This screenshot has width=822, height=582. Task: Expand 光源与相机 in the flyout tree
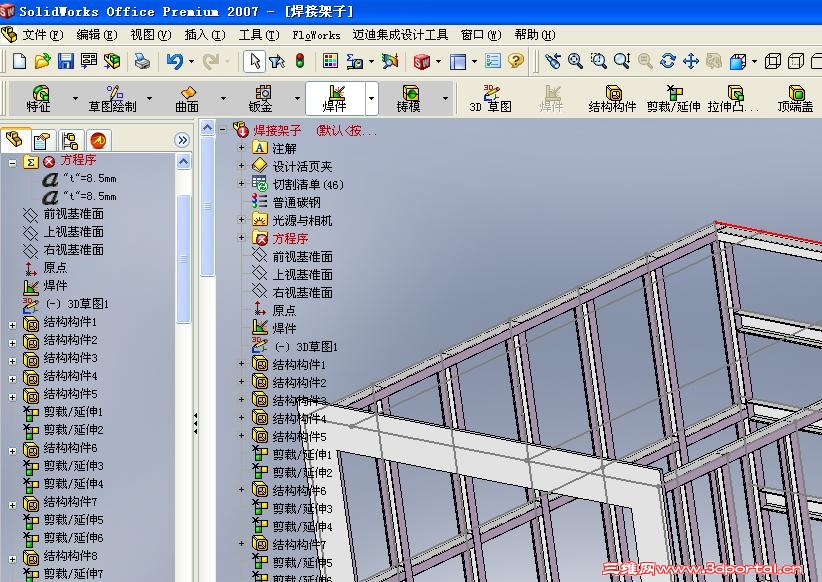242,220
